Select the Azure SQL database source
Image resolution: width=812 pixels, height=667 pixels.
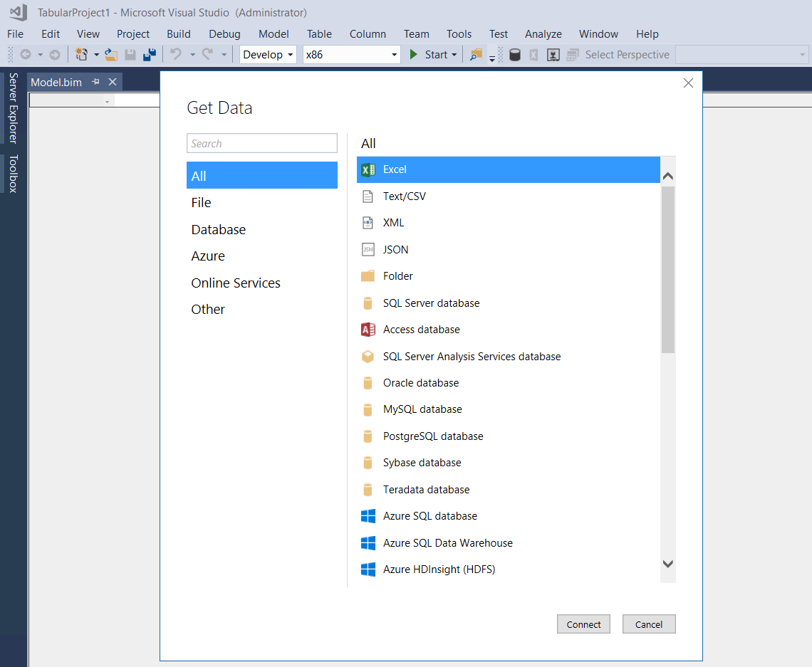point(508,516)
